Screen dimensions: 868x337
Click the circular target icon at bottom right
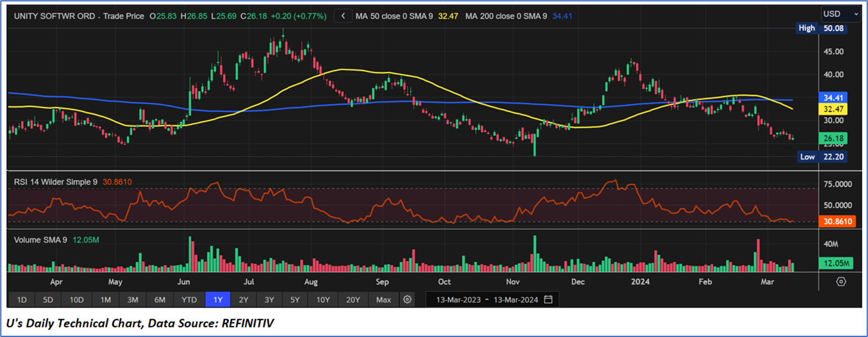click(x=841, y=281)
